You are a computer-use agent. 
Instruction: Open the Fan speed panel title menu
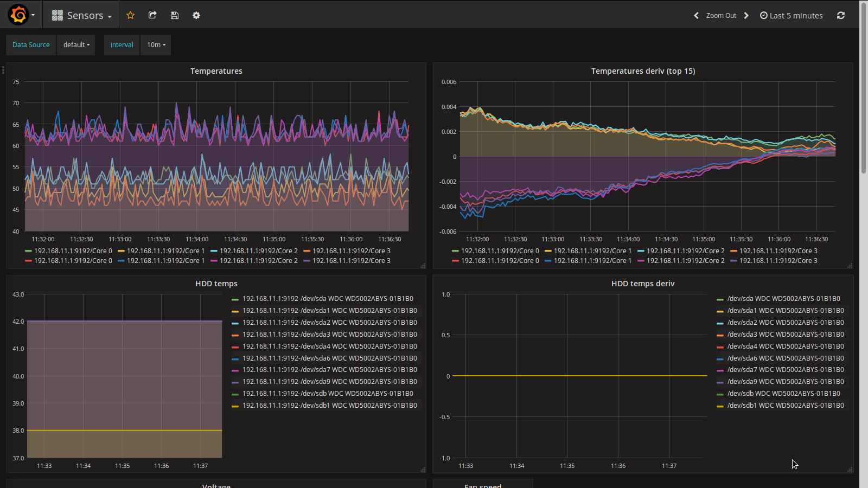point(483,485)
